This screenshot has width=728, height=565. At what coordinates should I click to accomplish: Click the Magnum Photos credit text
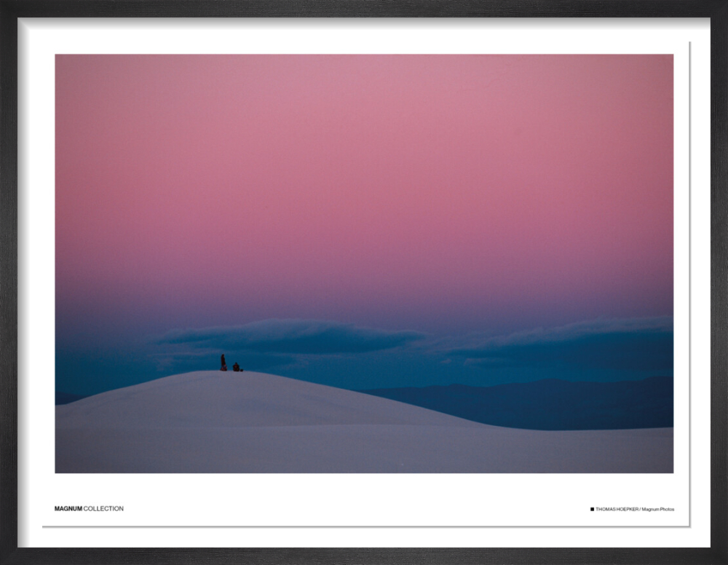[x=657, y=509]
